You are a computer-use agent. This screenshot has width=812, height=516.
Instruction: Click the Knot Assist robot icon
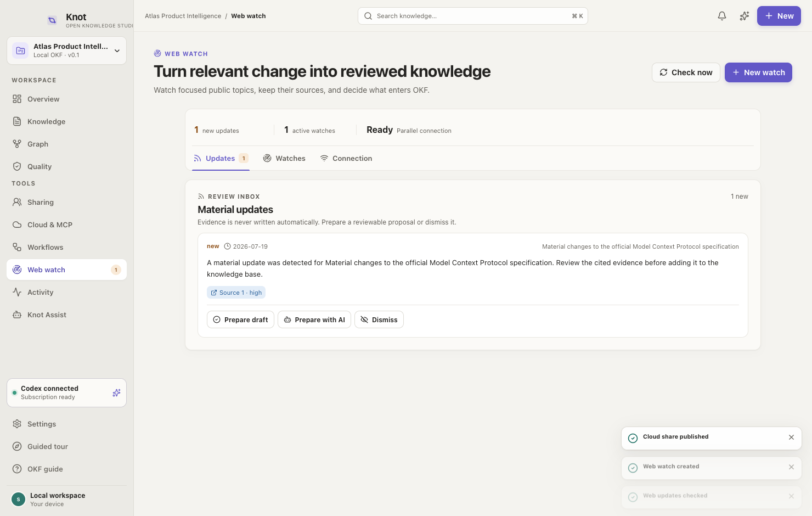(17, 315)
